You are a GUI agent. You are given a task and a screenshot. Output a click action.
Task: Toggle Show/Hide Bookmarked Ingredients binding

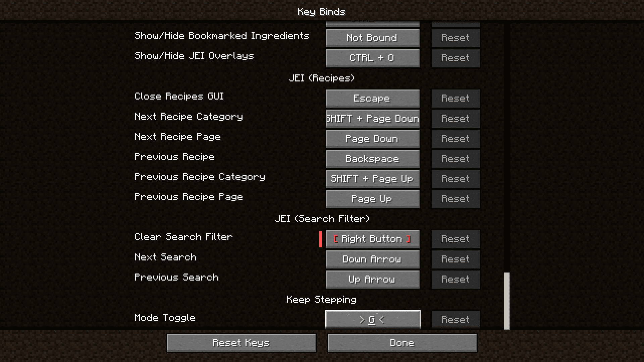pos(372,38)
